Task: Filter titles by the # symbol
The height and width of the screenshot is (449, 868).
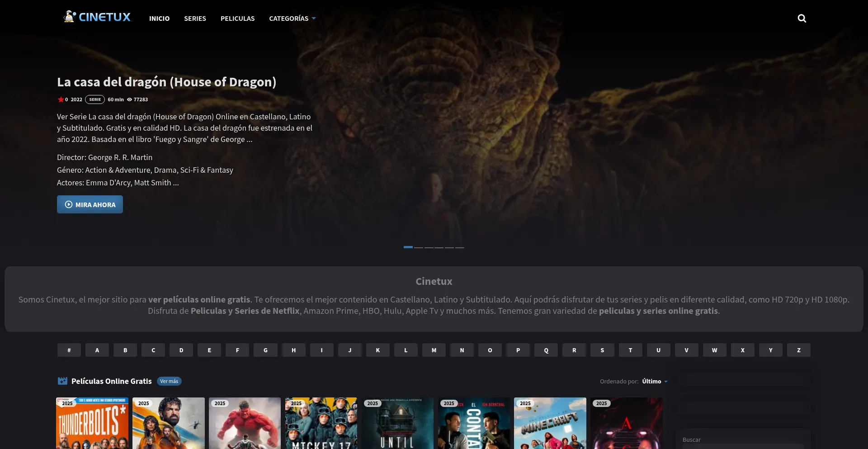Action: (69, 350)
